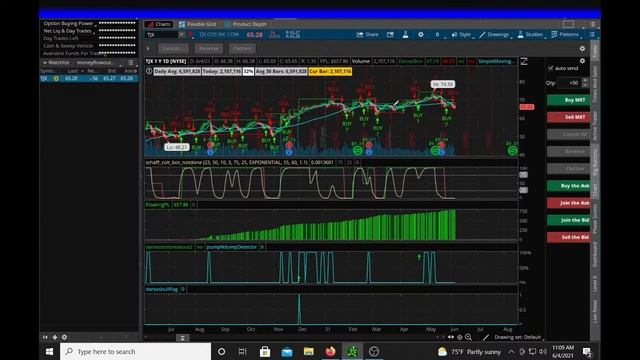Click the Lo: 48.21 price bubble
This screenshot has width=640, height=360.
coord(177,147)
